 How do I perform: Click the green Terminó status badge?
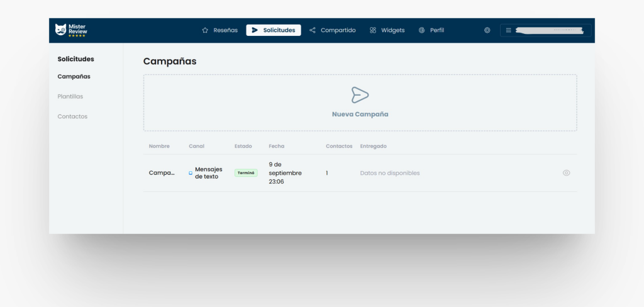(x=246, y=173)
